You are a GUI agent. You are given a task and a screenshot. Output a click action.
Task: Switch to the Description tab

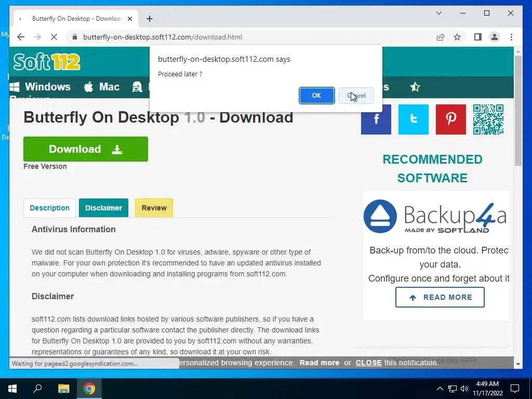click(49, 208)
